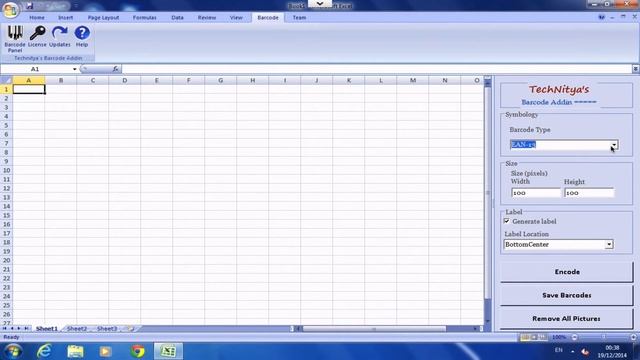The height and width of the screenshot is (360, 640).
Task: Open the Insert ribbon tab
Action: click(x=65, y=18)
